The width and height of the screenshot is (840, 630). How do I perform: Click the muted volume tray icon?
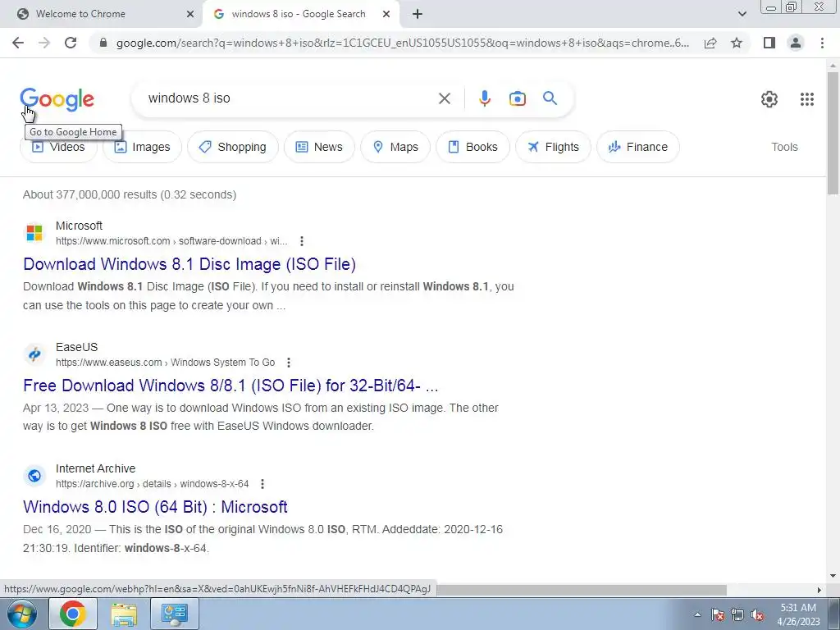coord(757,615)
